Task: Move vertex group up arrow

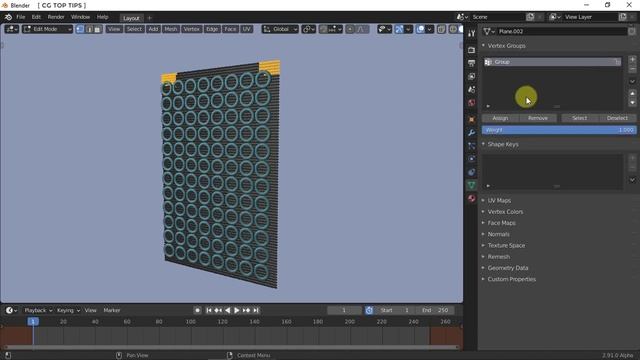Action: click(632, 93)
